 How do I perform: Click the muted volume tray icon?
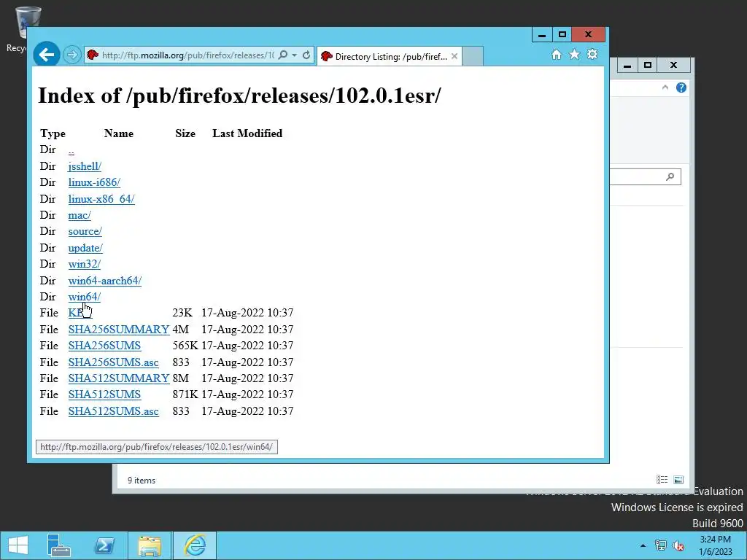click(x=678, y=545)
